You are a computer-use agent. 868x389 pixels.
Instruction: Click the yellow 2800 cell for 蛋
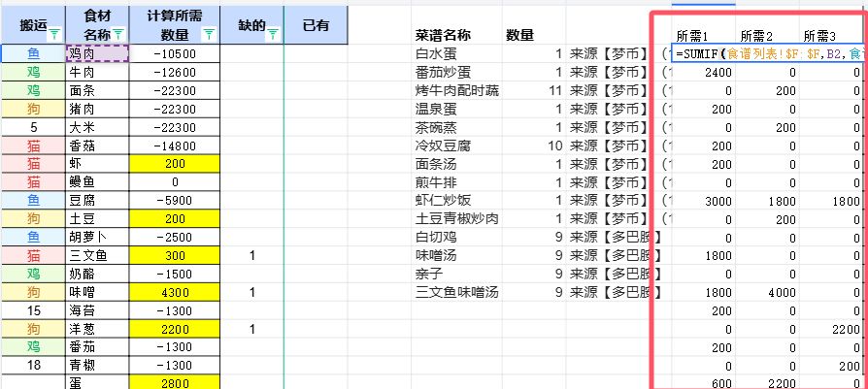[175, 382]
